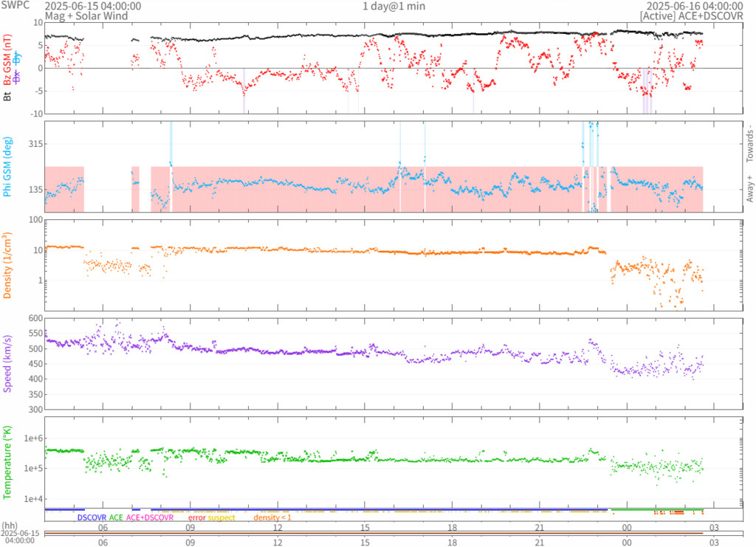Click the Mag + Solar Wind heading
This screenshot has width=756, height=547.
[86, 16]
